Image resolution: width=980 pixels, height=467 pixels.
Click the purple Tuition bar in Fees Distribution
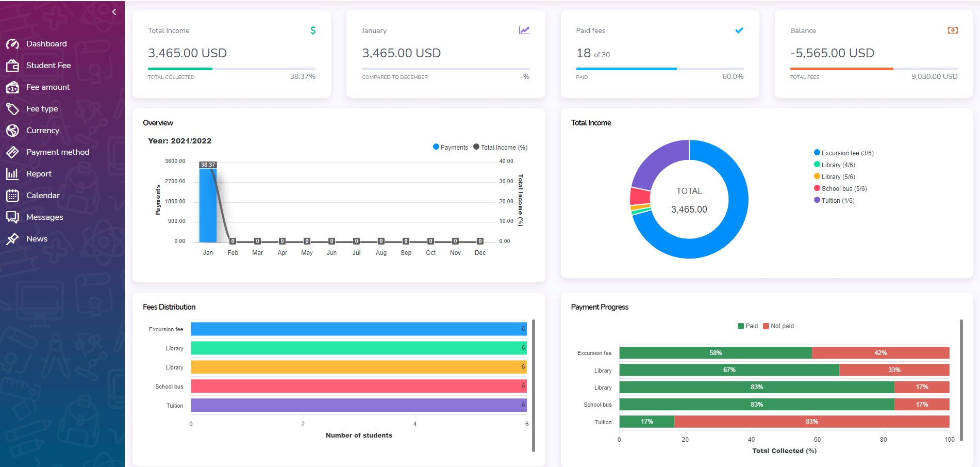point(358,406)
